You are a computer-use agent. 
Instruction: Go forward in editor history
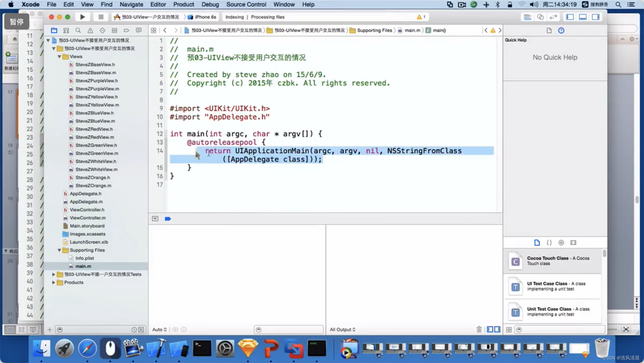[x=175, y=30]
